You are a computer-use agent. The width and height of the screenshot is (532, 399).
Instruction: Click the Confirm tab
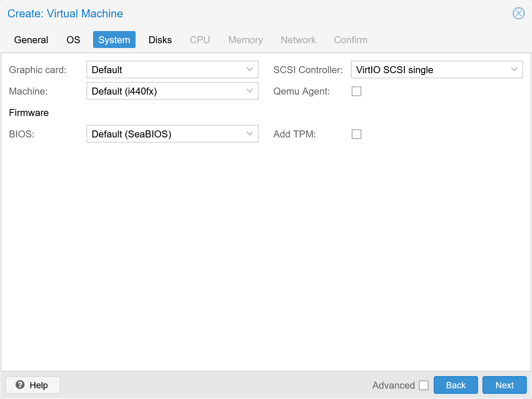tap(350, 40)
